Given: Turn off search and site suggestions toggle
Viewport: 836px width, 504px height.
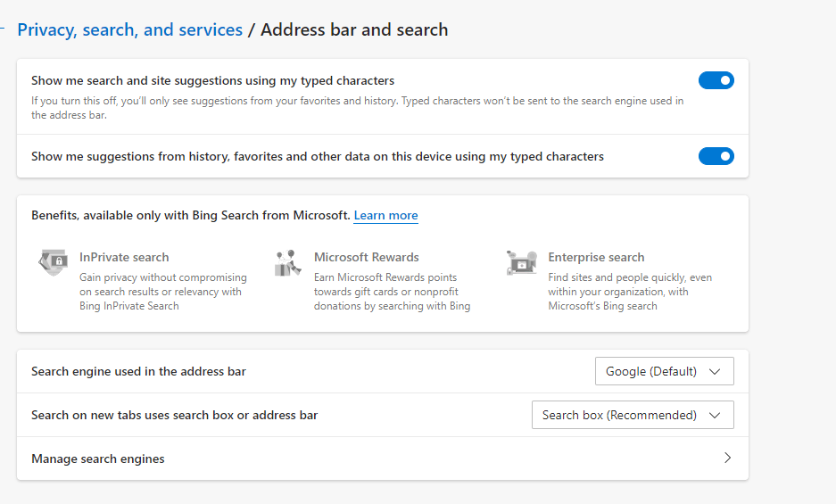Looking at the screenshot, I should (716, 81).
